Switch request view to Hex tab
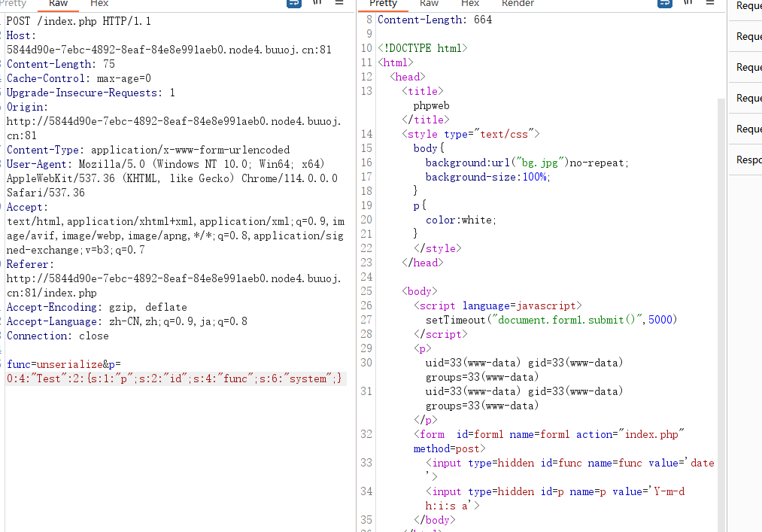 (99, 4)
